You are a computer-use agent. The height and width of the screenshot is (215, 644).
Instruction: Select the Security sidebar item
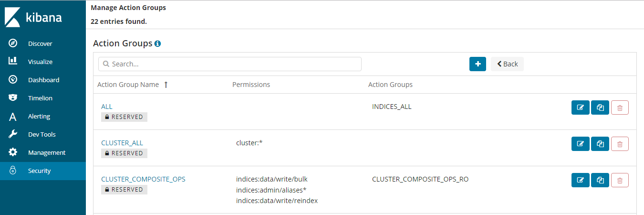tap(39, 171)
